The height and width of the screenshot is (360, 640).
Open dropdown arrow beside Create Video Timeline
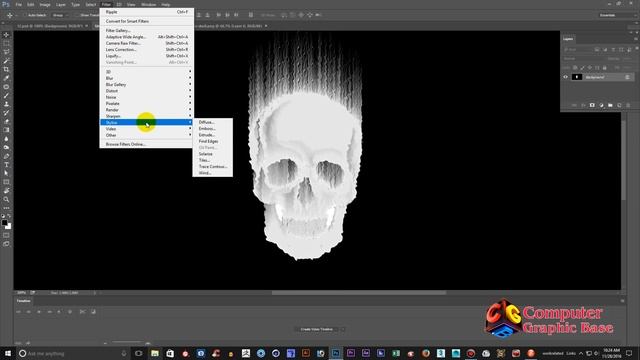click(x=343, y=329)
